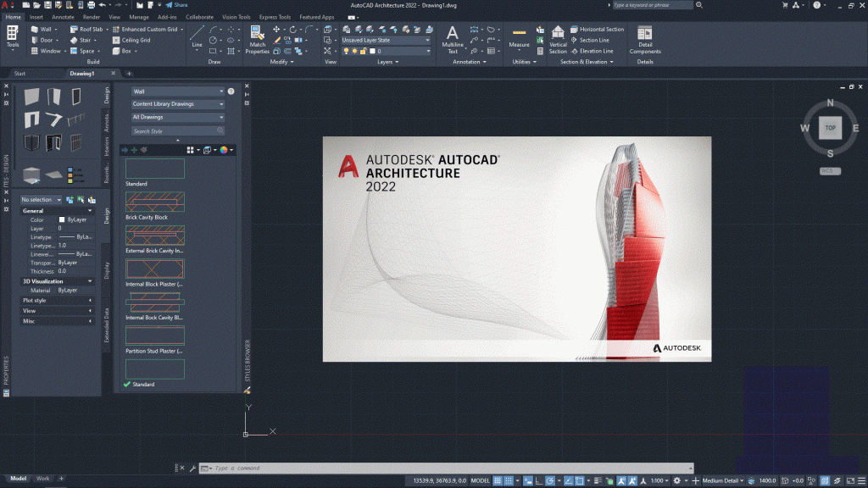Create a Vertical Section
Viewport: 868px width, 488px height.
(558, 40)
